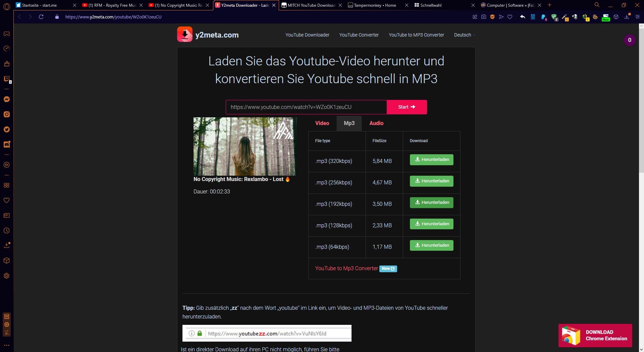The height and width of the screenshot is (352, 644).
Task: Reload the current page
Action: 41,17
